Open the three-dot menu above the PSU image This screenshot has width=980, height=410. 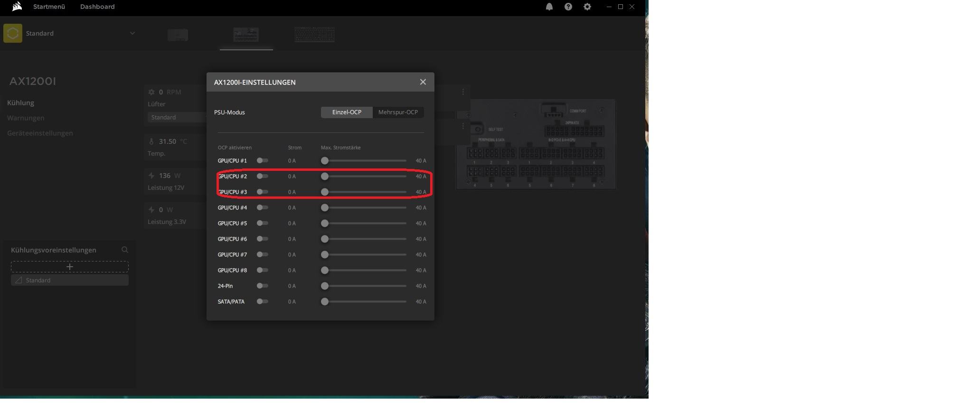[463, 92]
